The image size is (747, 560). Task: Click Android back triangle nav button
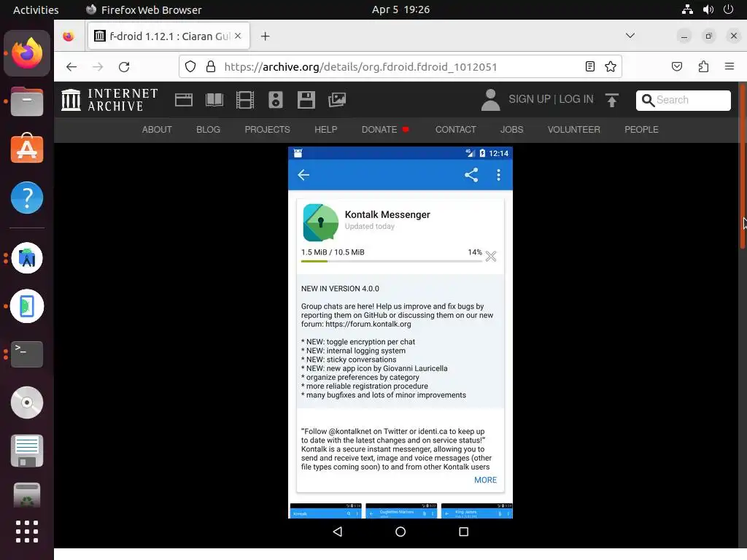pos(337,532)
